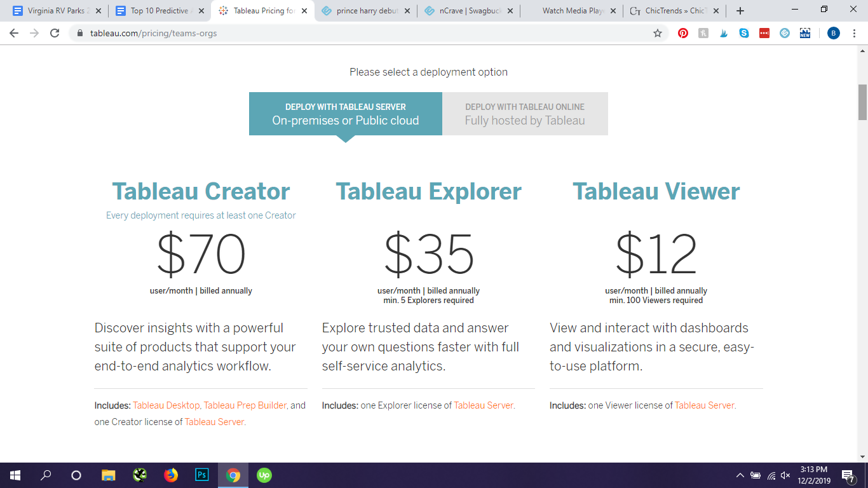This screenshot has height=488, width=868.
Task: Click the browser forward arrow
Action: tap(34, 33)
